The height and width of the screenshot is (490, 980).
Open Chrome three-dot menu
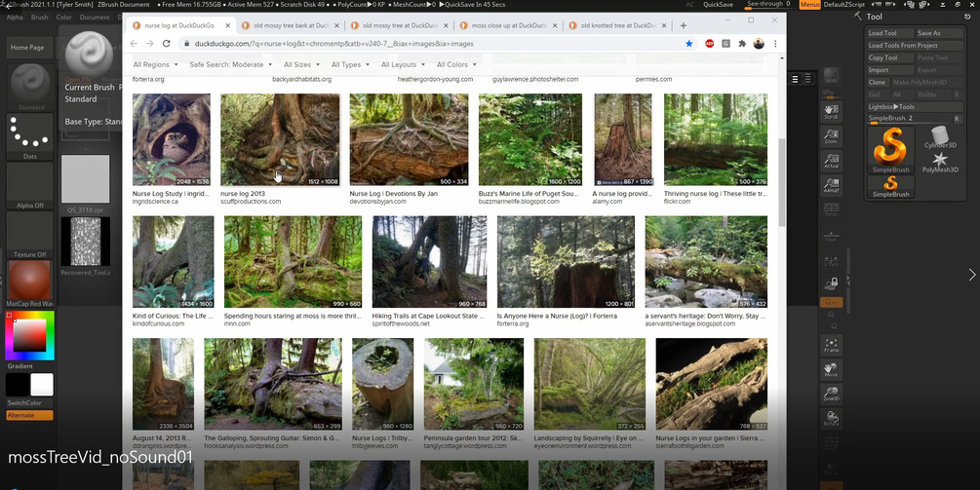pos(775,44)
